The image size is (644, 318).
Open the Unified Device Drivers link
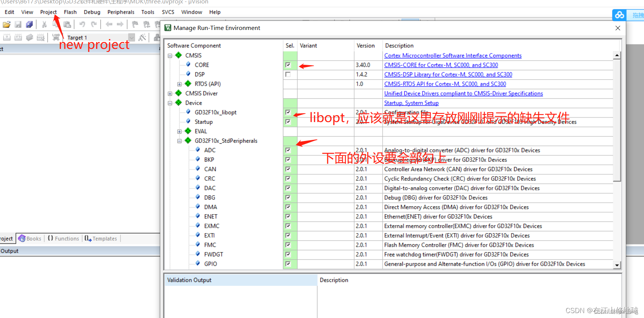(x=463, y=93)
